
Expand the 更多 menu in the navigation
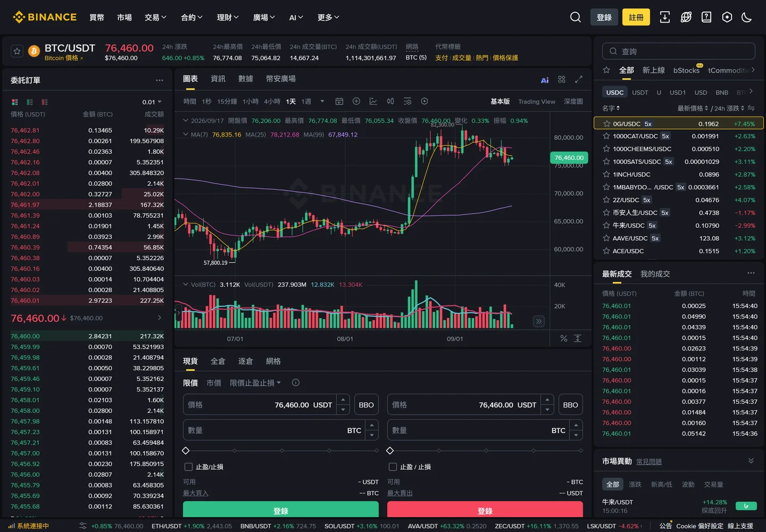[328, 18]
